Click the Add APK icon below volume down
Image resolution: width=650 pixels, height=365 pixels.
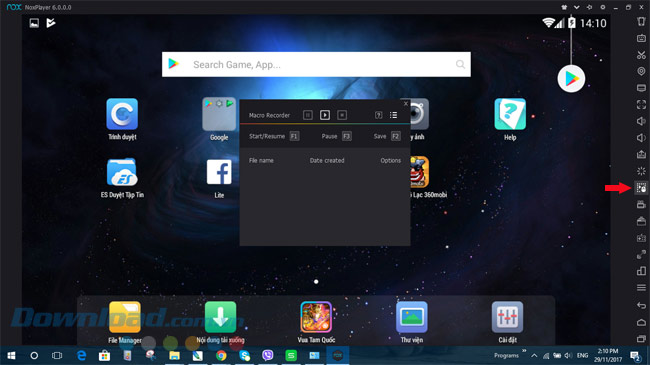click(x=641, y=154)
